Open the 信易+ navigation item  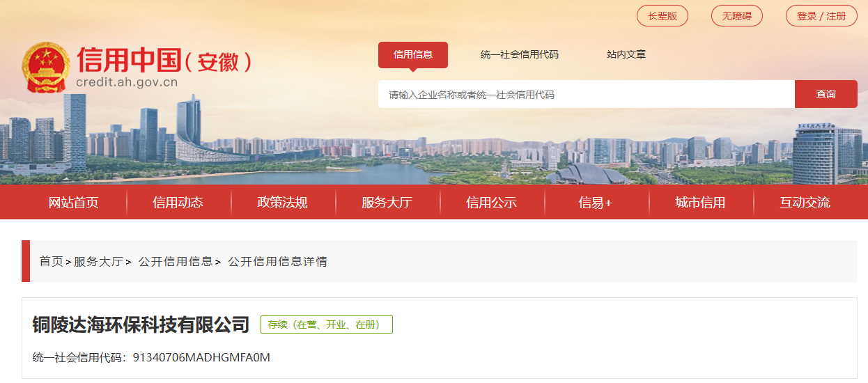[x=596, y=203]
